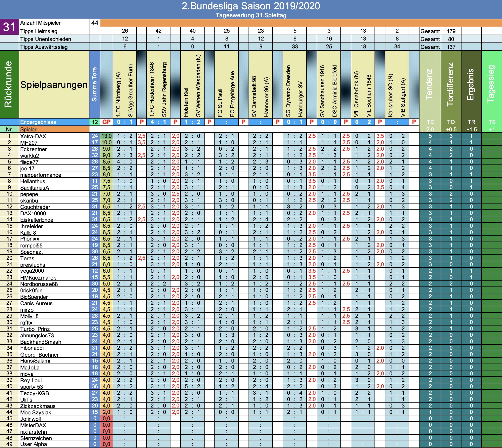Click the Gesamt Auswärtssieg total 137
This screenshot has height=448, width=502.
point(451,47)
